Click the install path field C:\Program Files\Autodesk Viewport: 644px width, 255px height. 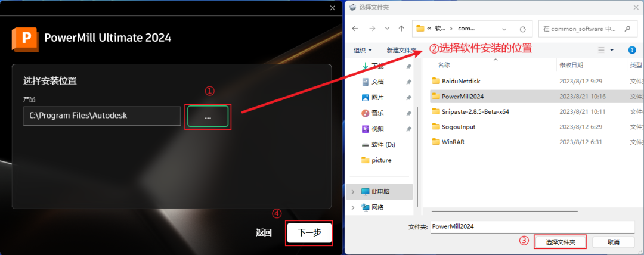point(102,116)
